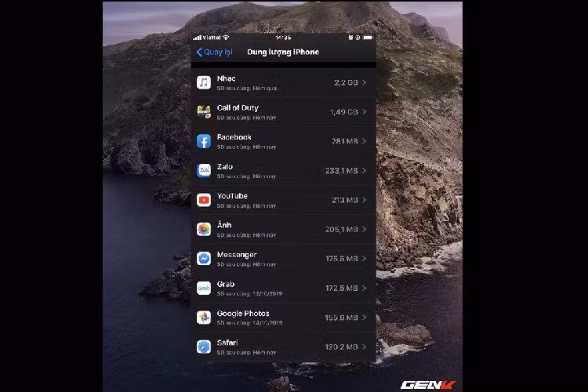Click Grab's last used date 12/10/2019

(x=268, y=294)
